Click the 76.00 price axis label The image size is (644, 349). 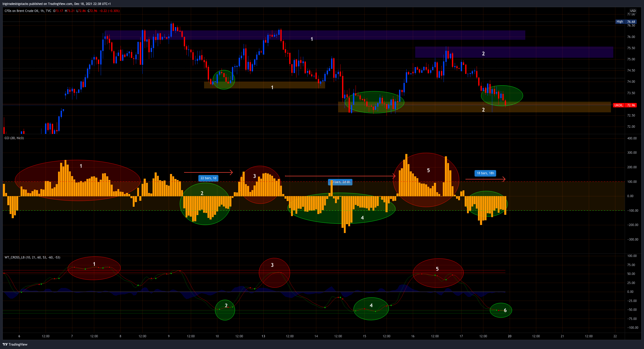point(631,37)
